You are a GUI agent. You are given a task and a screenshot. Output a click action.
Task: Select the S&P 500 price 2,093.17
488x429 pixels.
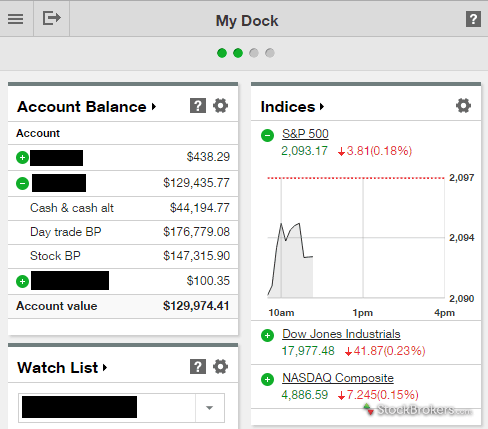coord(304,151)
